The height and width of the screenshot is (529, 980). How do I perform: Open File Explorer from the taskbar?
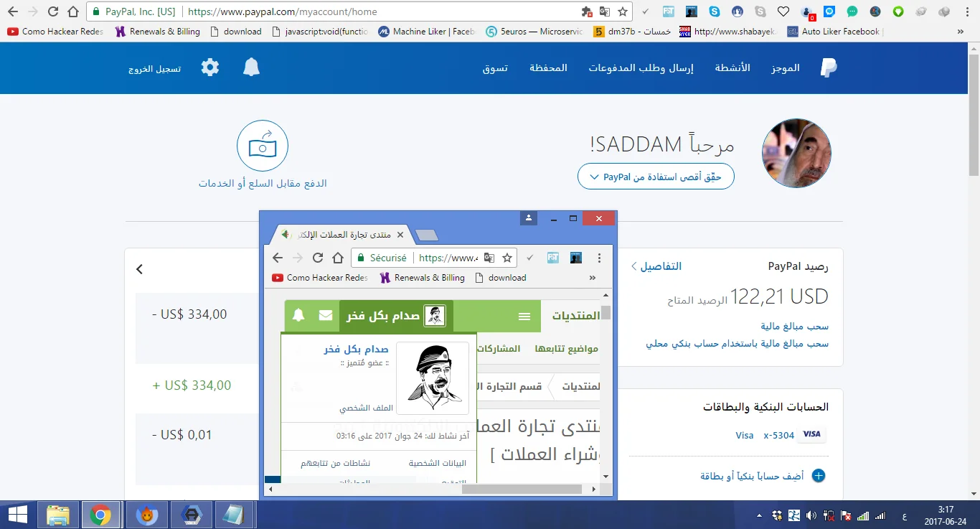point(57,515)
